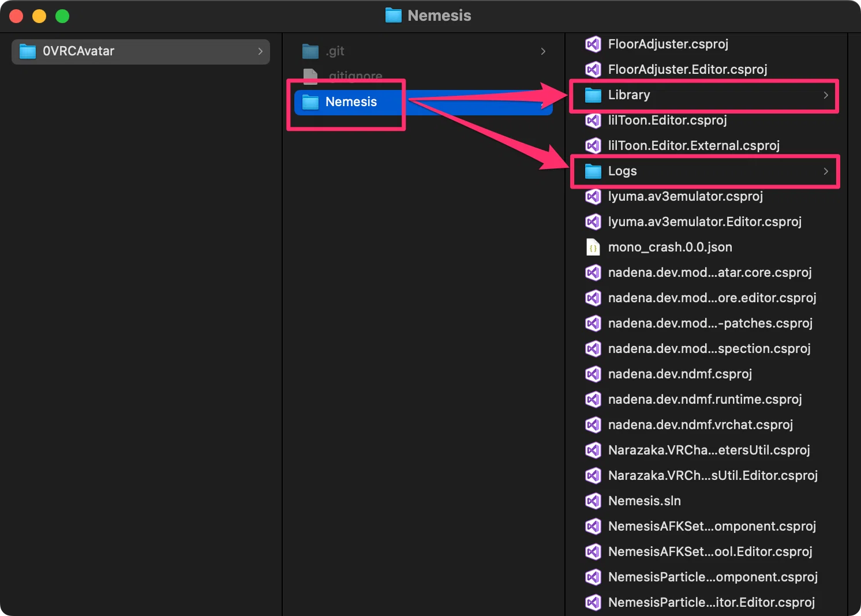Click the lyuma.av3emulator.csproj file icon

593,196
